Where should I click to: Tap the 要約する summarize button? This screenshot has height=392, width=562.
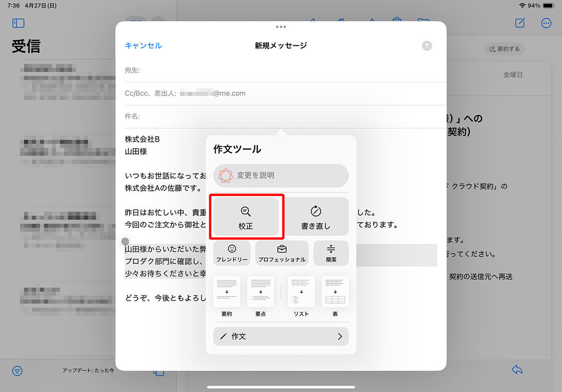coord(504,49)
